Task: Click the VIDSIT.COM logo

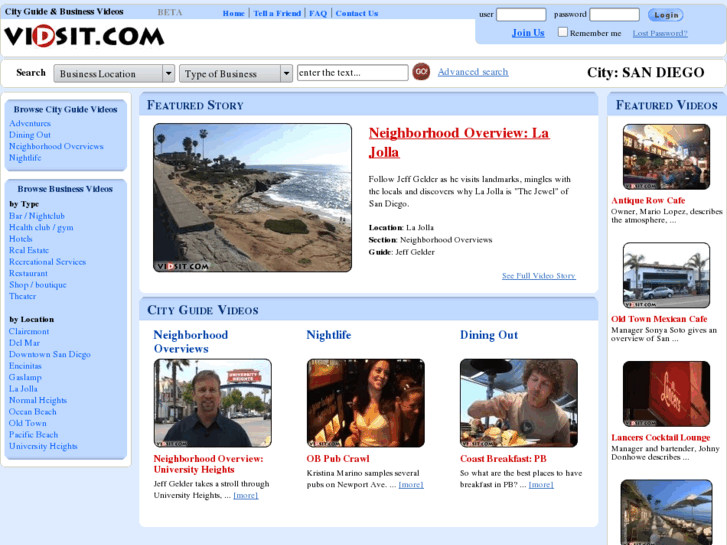Action: [84, 37]
